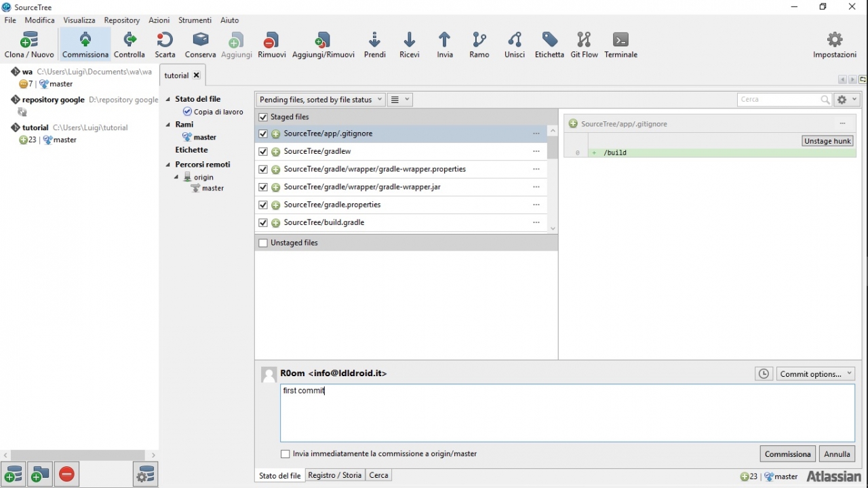The height and width of the screenshot is (488, 868).
Task: Open the Modifica menu
Action: pyautogui.click(x=39, y=20)
